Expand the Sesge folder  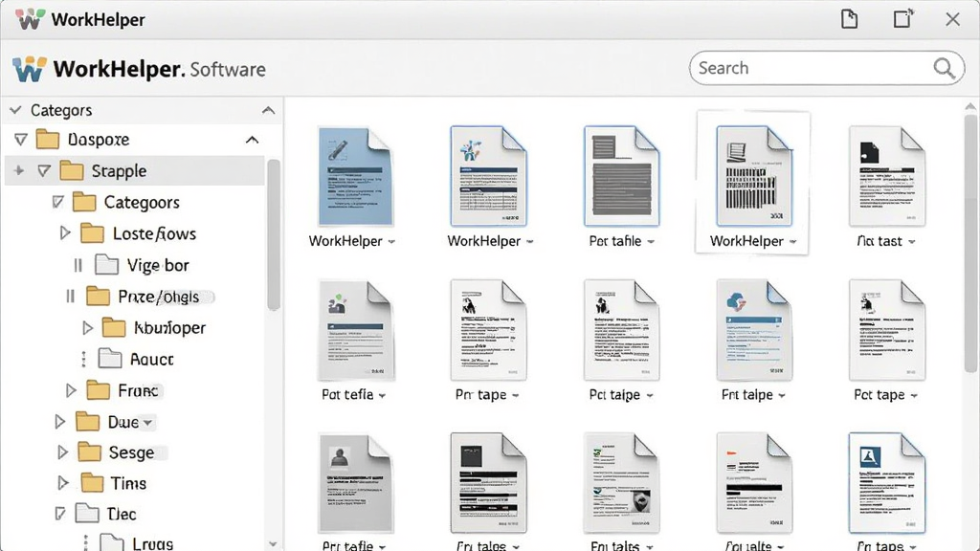point(62,452)
